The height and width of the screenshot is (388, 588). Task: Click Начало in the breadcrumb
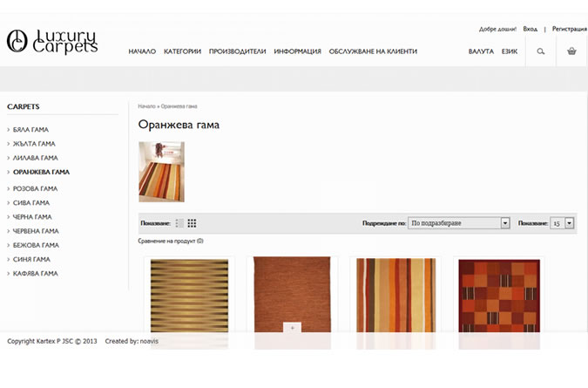tap(146, 106)
